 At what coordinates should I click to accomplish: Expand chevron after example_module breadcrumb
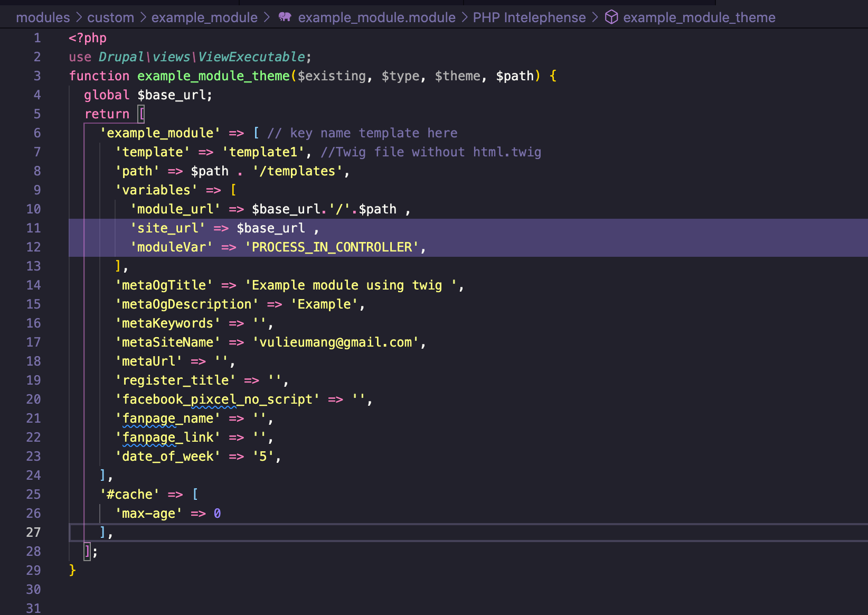click(x=267, y=17)
